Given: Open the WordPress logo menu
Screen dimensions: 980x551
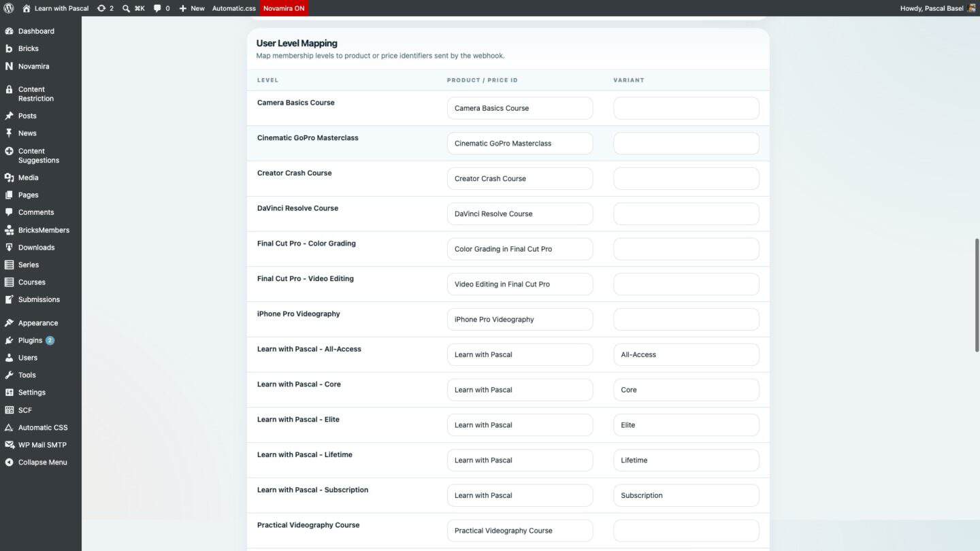Looking at the screenshot, I should pyautogui.click(x=9, y=8).
